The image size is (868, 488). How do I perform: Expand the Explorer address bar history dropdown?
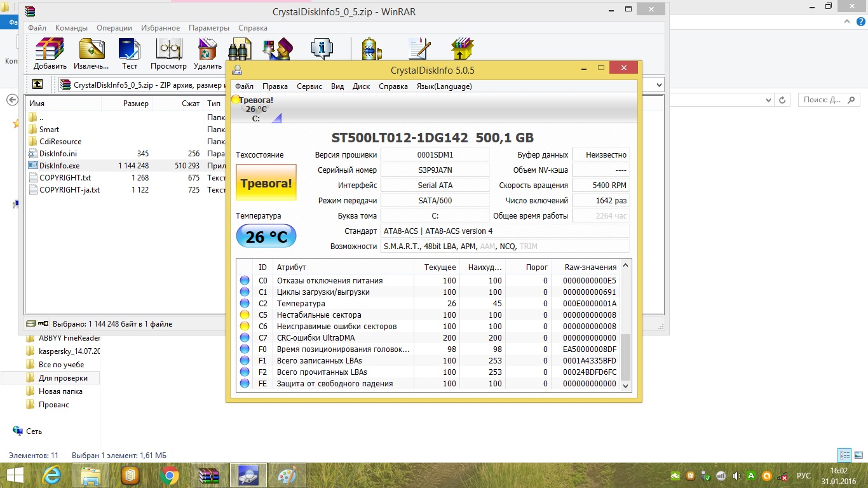767,100
